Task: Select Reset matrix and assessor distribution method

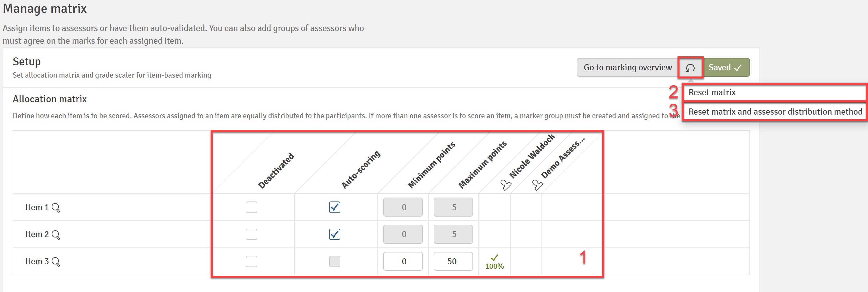Action: point(775,112)
